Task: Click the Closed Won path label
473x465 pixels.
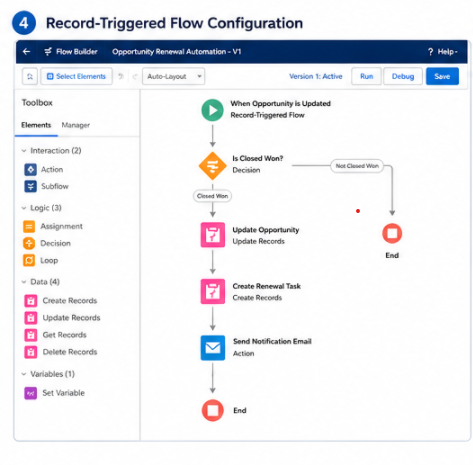Action: pos(212,196)
